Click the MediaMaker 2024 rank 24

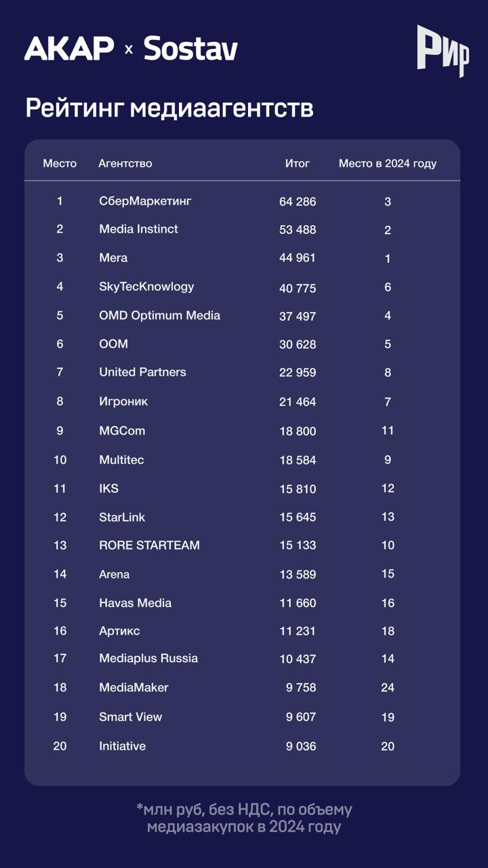coord(388,688)
